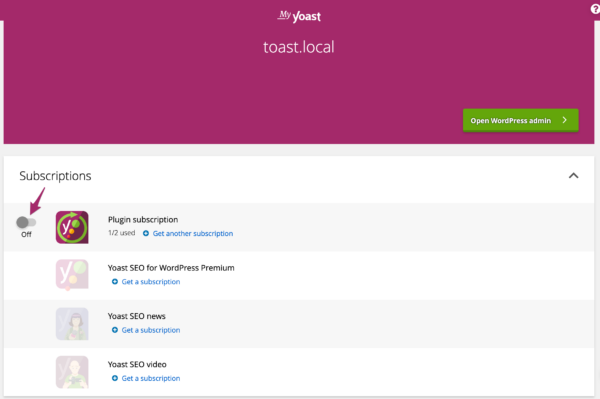Click plus icon beside Get another subscription
This screenshot has width=600, height=399.
(146, 233)
